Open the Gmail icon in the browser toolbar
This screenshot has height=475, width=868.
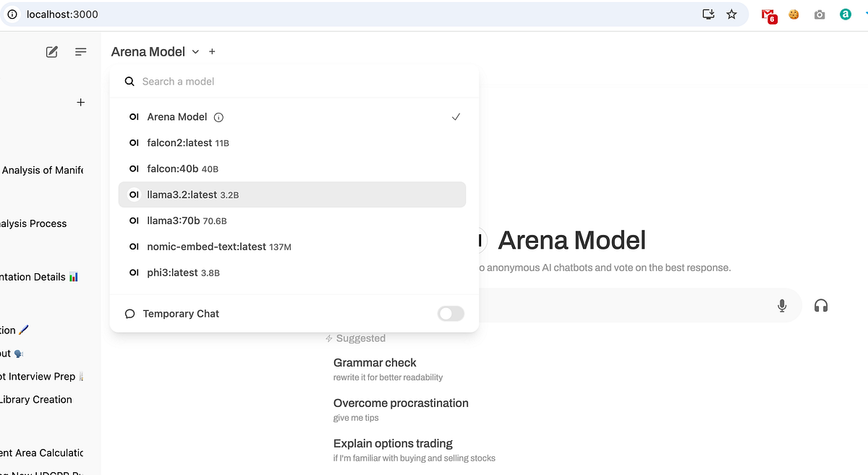(767, 14)
